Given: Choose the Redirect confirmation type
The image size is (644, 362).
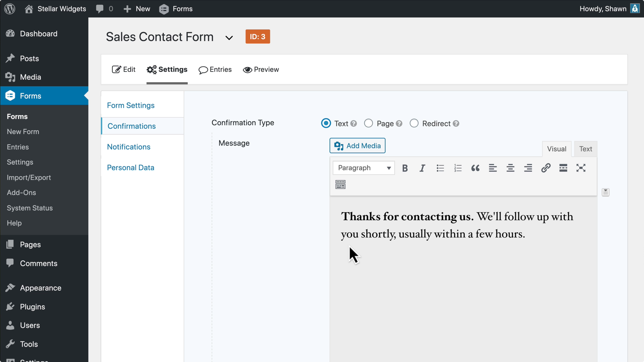Looking at the screenshot, I should [414, 123].
